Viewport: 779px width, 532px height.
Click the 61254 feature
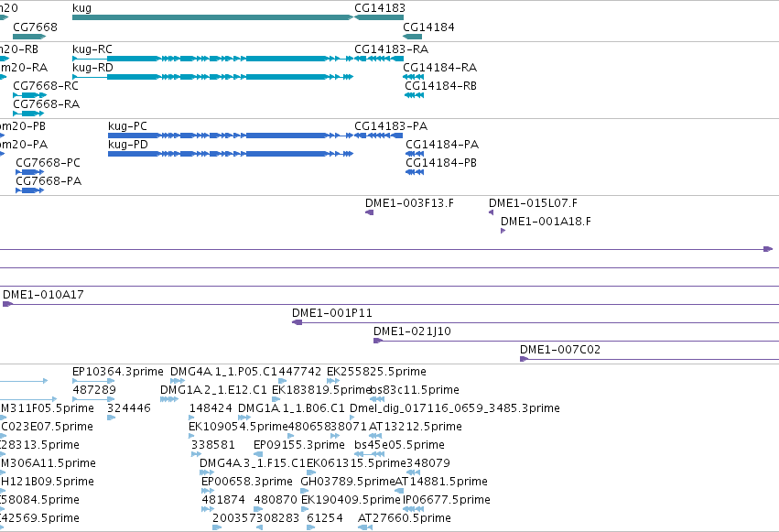tap(311, 528)
